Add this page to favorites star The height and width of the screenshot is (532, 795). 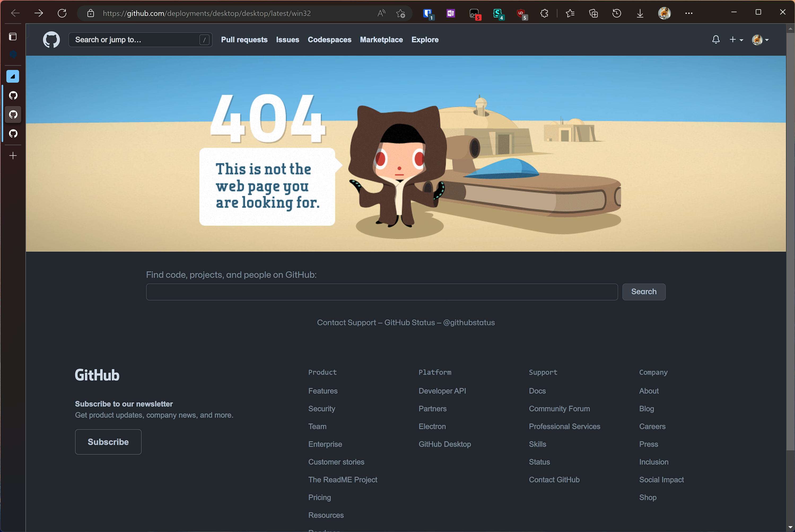400,14
